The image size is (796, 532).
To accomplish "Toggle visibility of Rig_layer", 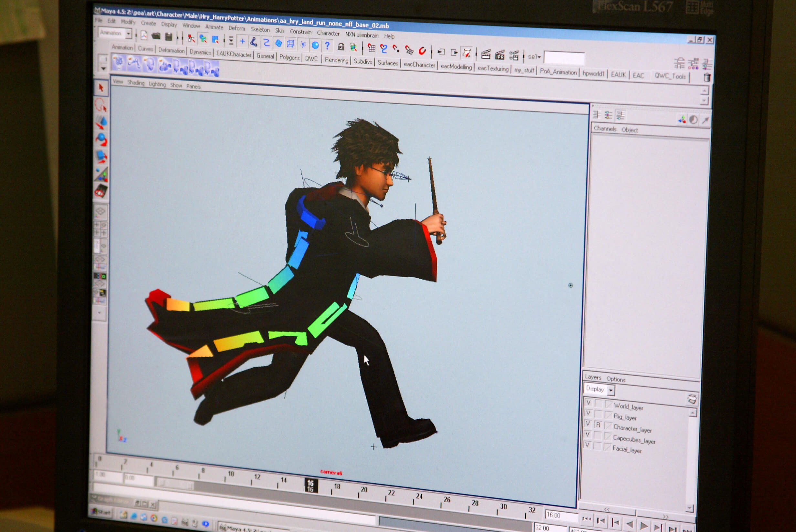I will click(x=588, y=413).
